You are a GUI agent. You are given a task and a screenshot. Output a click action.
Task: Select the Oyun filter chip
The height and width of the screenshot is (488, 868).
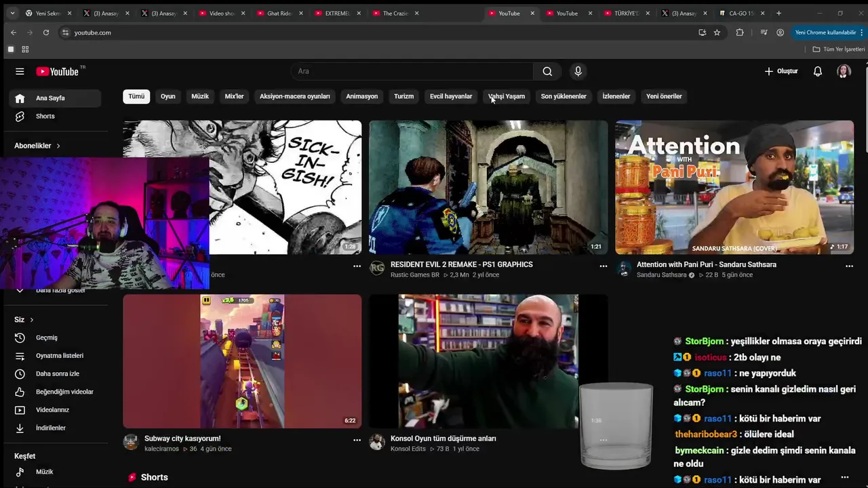[168, 96]
